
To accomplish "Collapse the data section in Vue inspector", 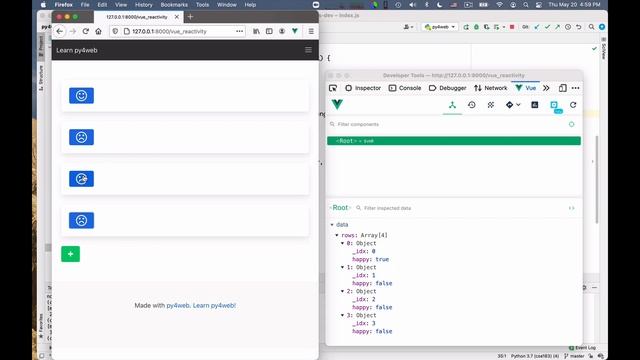I will tap(332, 225).
